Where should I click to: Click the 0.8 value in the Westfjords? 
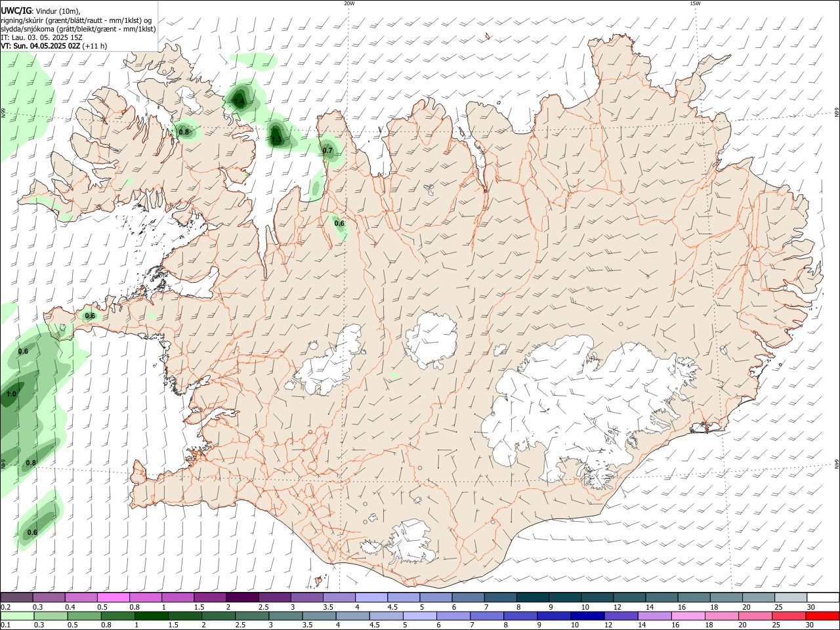click(184, 132)
